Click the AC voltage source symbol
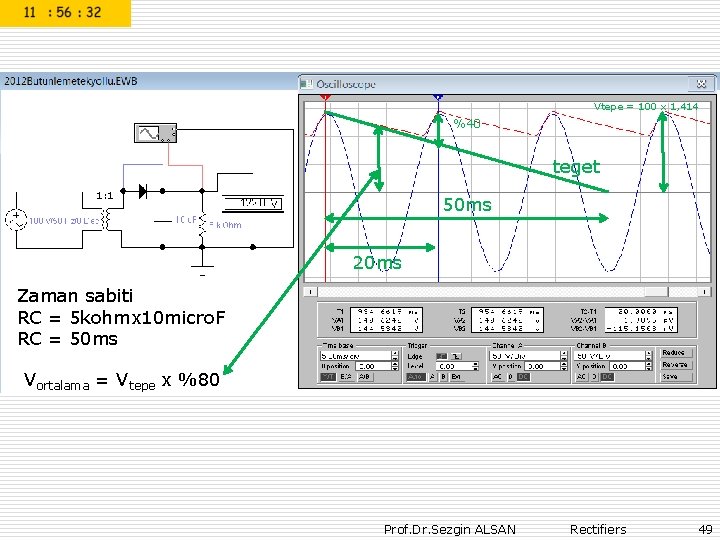Viewport: 720px width, 540px height. click(x=16, y=219)
